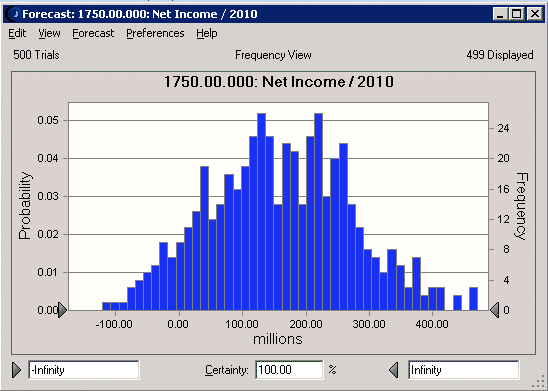Grab the right certainty grabber on the chart axis
The height and width of the screenshot is (391, 548).
point(495,310)
